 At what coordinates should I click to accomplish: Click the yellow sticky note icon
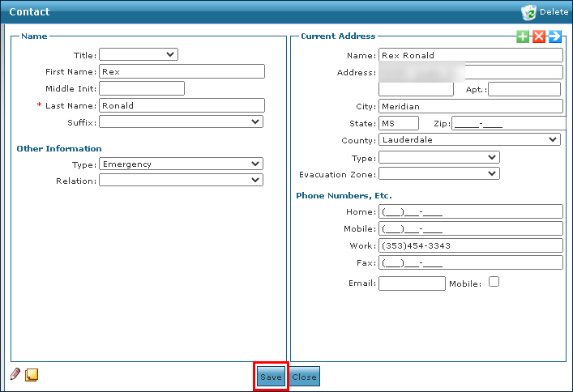(32, 374)
